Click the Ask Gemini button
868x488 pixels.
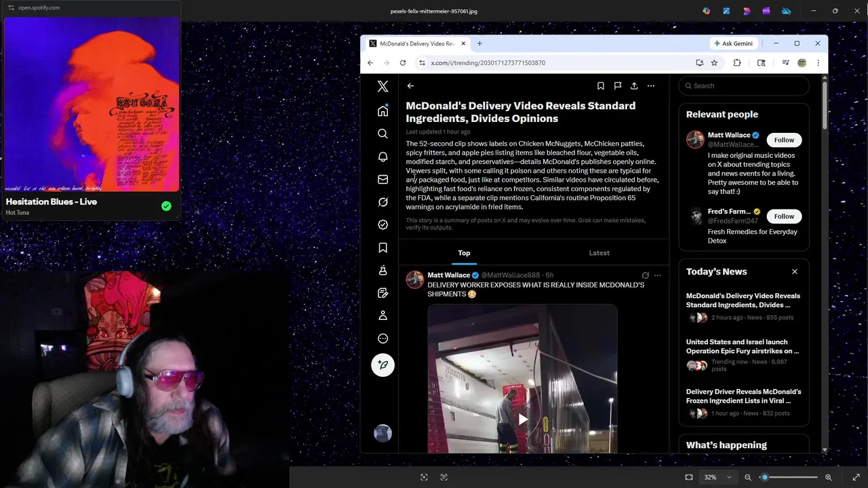tap(733, 43)
